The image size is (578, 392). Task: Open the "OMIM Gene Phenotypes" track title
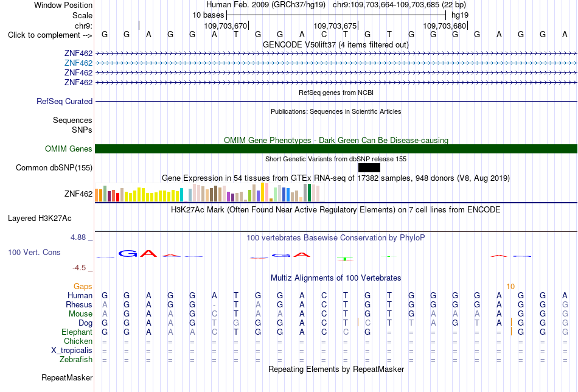tap(336, 140)
